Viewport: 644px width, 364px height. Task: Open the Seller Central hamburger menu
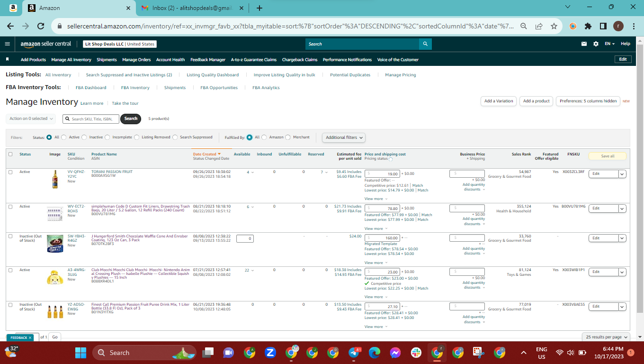pos(7,44)
